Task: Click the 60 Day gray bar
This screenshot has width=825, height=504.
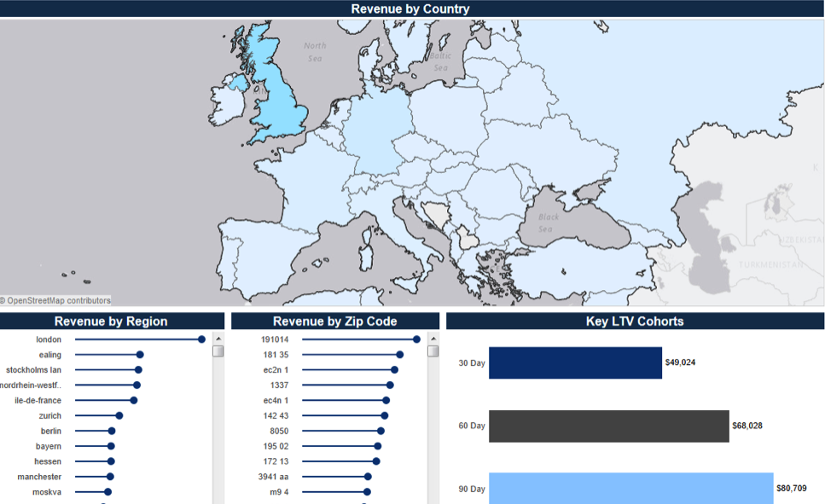Action: 608,426
